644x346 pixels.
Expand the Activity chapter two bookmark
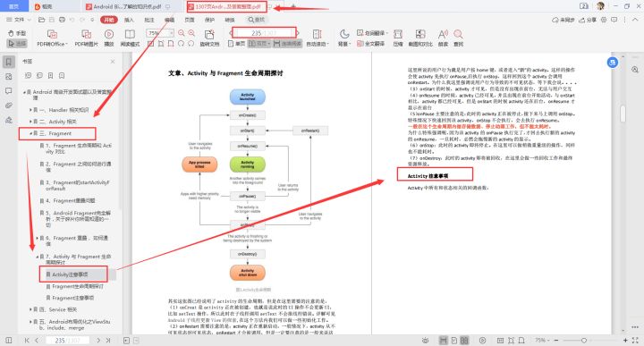(30, 122)
